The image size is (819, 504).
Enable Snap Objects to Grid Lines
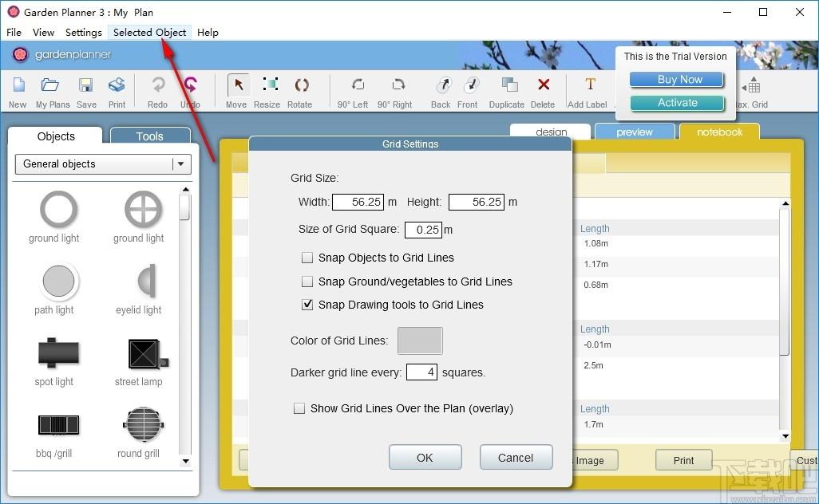307,258
